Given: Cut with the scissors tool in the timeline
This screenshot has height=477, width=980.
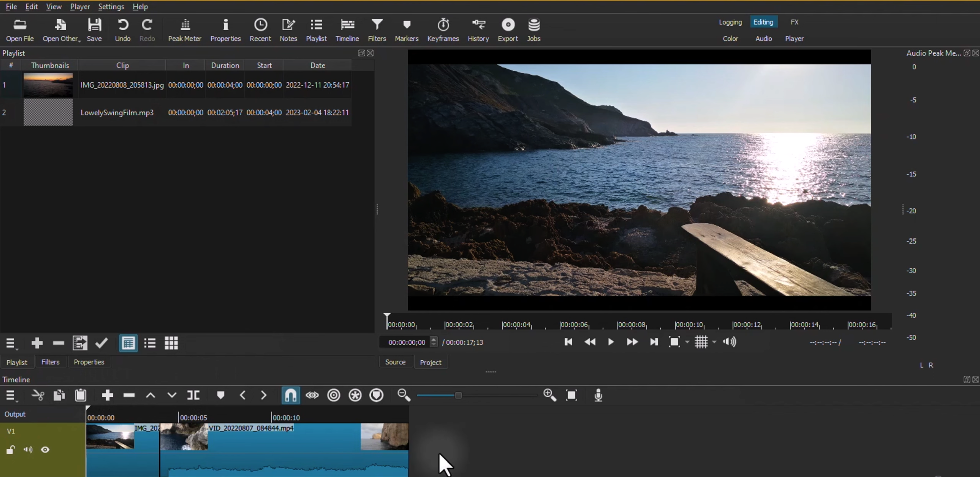Looking at the screenshot, I should point(38,395).
